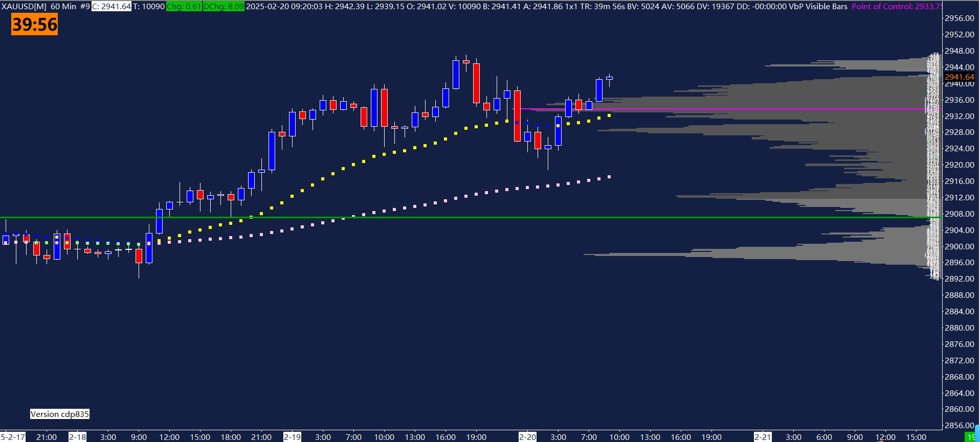Viewport: 980px width, 442px height.
Task: Click the 2900.00 price scale label
Action: [960, 247]
